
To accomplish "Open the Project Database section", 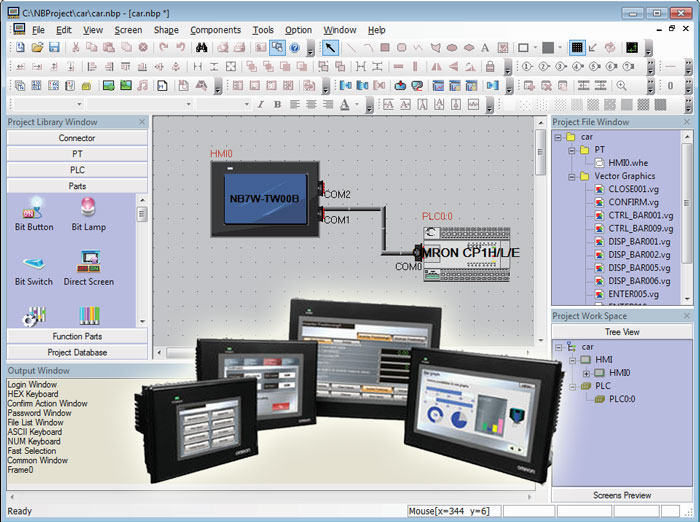I will point(77,352).
